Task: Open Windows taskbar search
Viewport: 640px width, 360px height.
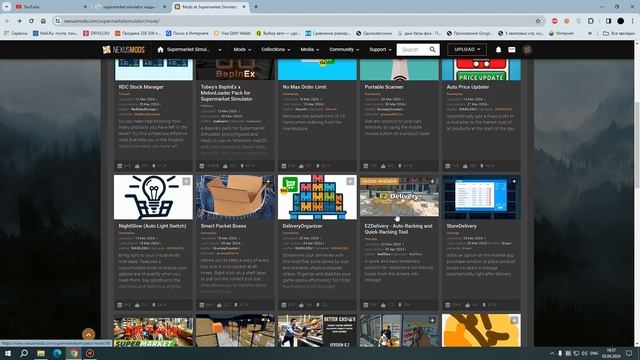Action: 24,353
